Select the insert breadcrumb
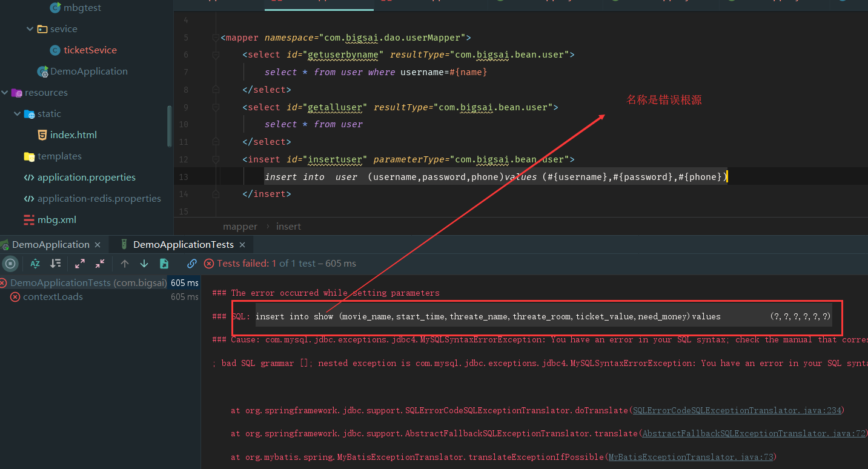Image resolution: width=868 pixels, height=469 pixels. [x=288, y=227]
